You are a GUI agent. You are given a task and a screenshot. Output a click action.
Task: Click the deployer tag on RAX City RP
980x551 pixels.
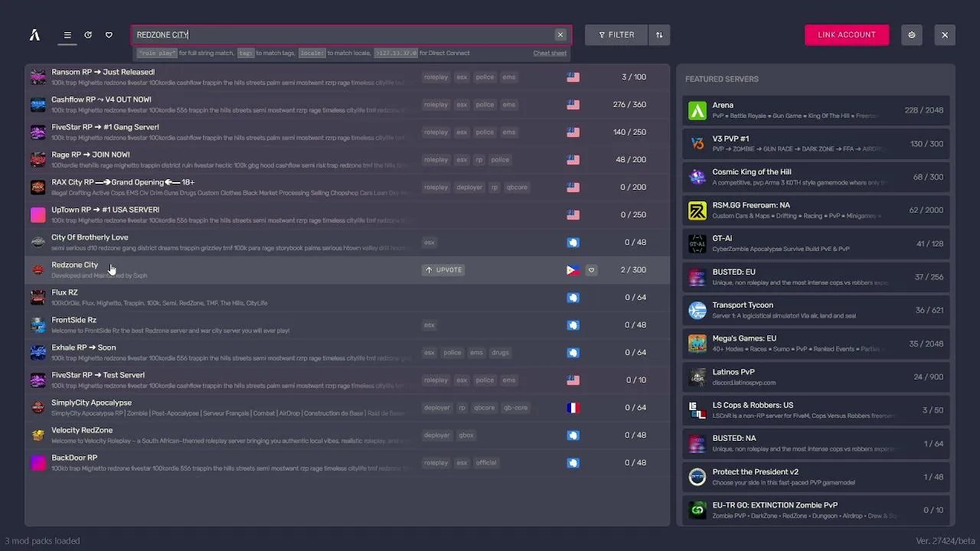(469, 187)
